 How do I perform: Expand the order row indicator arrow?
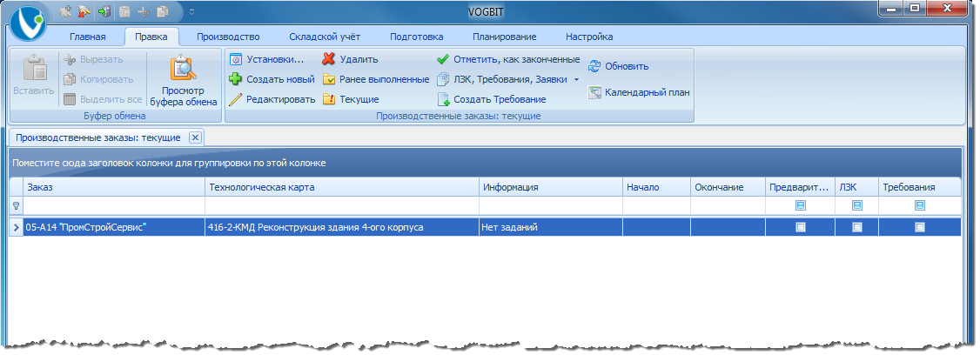(x=16, y=227)
